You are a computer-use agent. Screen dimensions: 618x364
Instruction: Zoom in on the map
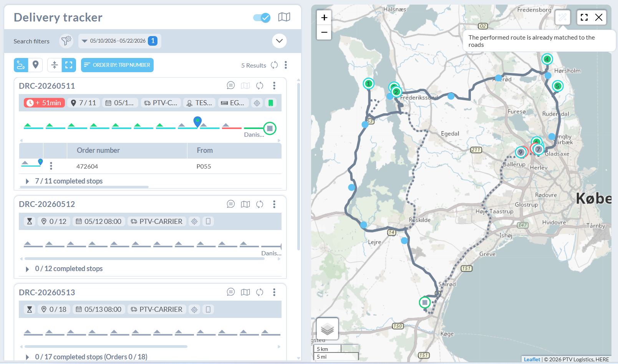324,17
